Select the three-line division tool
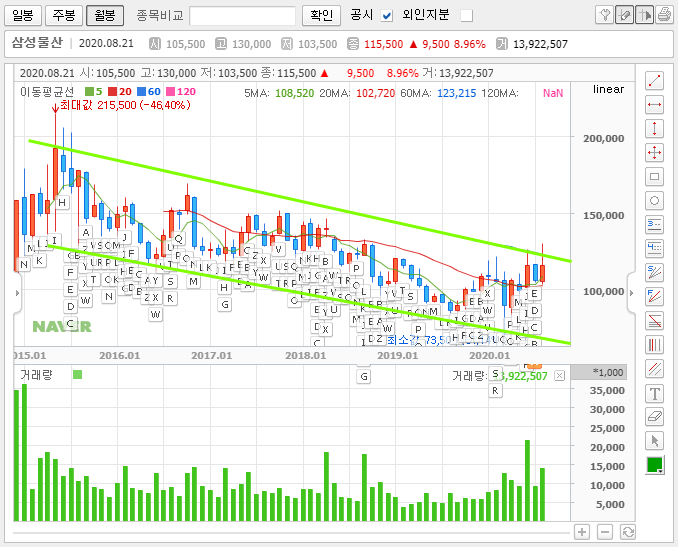Viewport: 678px width, 547px height. coord(654,224)
